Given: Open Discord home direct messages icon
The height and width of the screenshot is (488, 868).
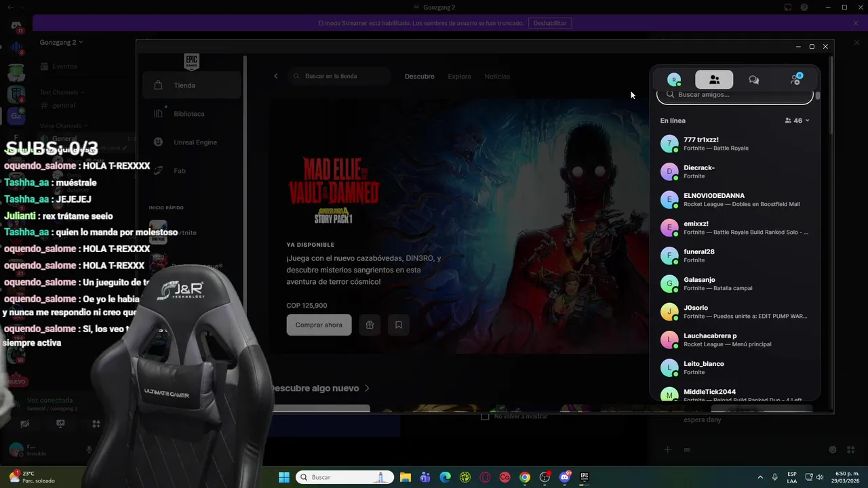Looking at the screenshot, I should point(16,26).
